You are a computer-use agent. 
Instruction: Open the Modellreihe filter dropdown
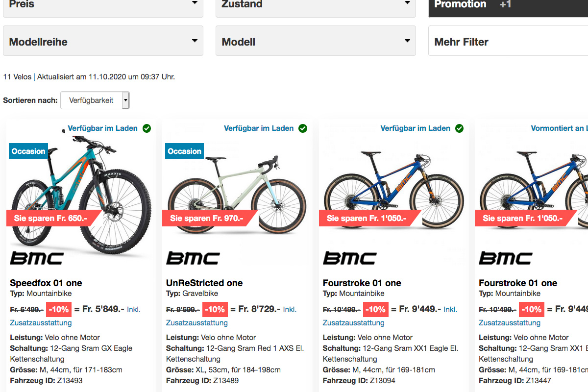(103, 42)
